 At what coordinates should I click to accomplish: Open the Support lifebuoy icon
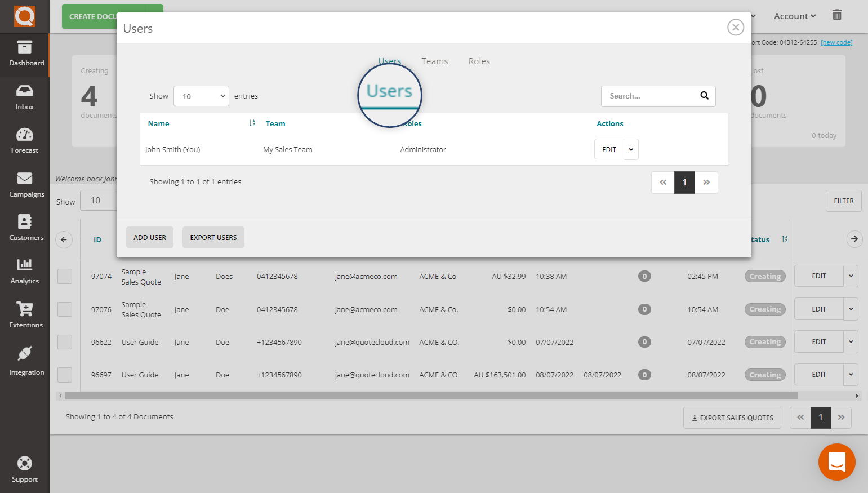pyautogui.click(x=24, y=467)
